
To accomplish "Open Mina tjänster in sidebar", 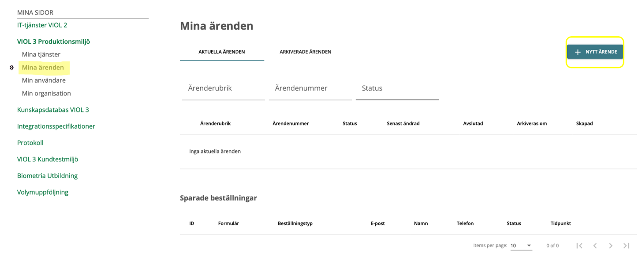I will (41, 55).
